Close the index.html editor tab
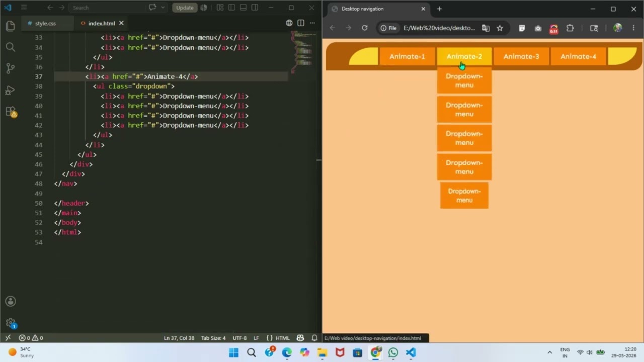Viewport: 644px width, 362px height. pyautogui.click(x=121, y=23)
